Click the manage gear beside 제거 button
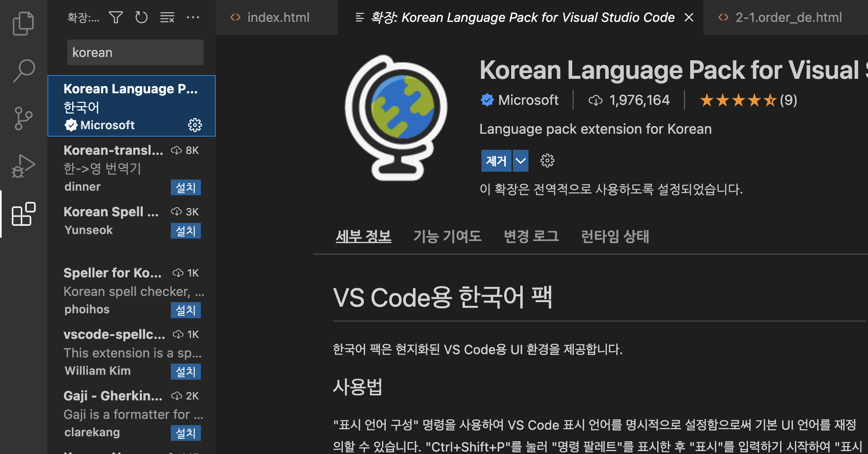This screenshot has height=454, width=868. (547, 161)
